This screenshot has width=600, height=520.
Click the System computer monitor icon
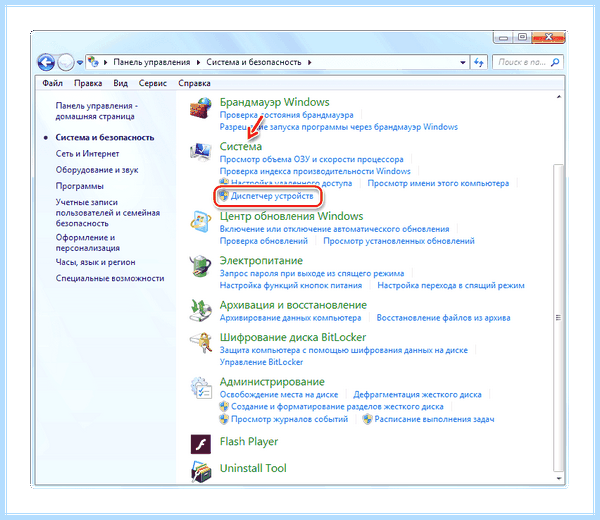point(201,152)
